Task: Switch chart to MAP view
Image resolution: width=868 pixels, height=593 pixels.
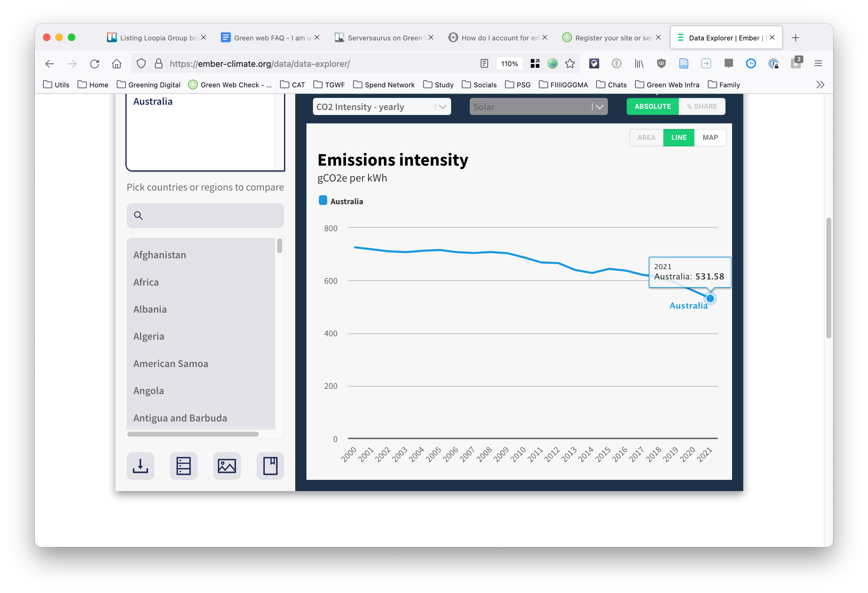Action: (710, 138)
